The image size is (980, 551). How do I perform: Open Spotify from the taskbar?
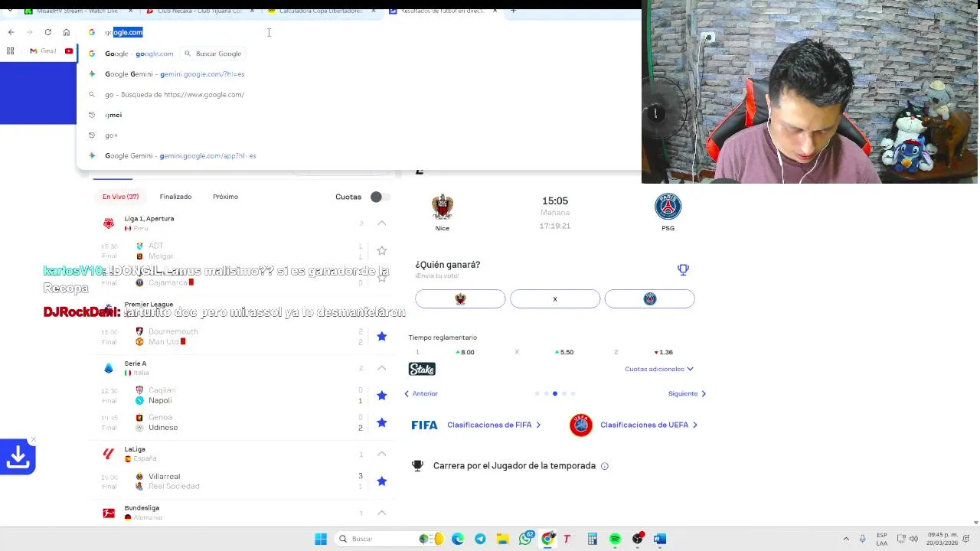click(615, 539)
